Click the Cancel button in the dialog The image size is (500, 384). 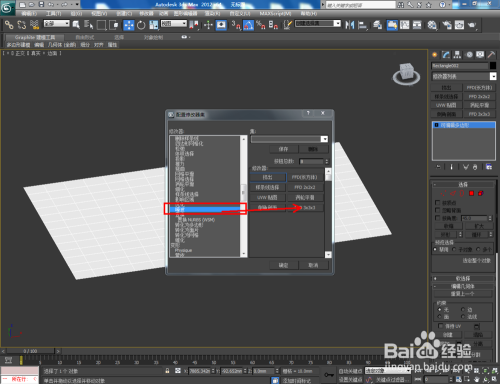(x=313, y=265)
